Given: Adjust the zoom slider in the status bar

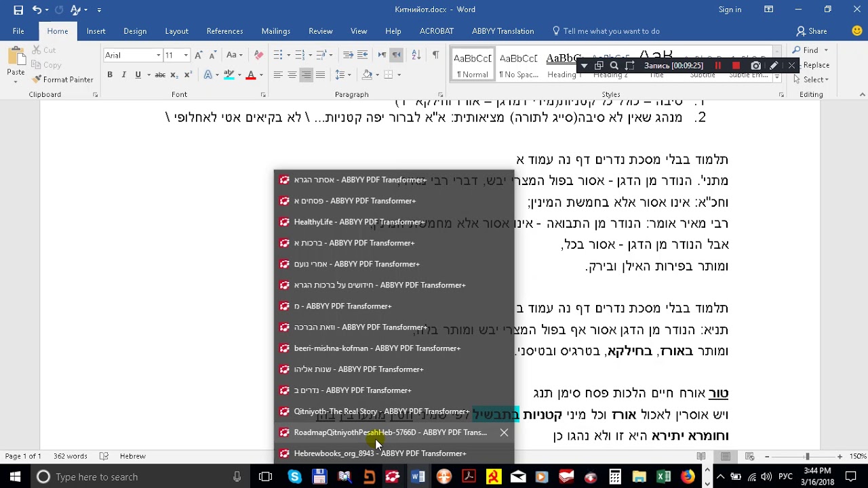Looking at the screenshot, I should tap(807, 456).
